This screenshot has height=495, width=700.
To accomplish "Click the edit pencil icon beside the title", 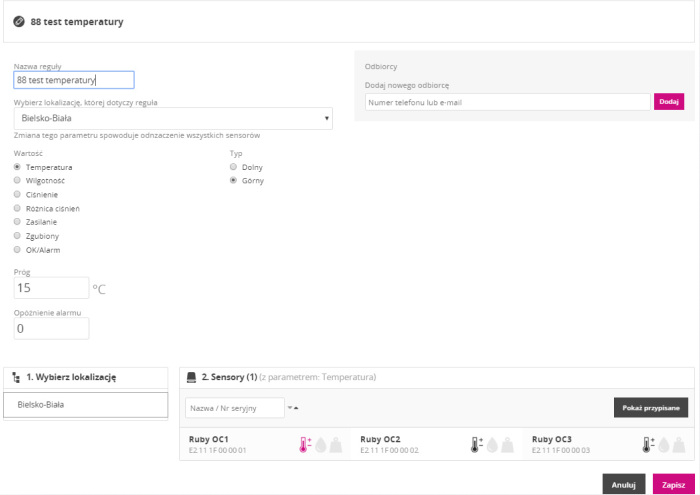I will click(19, 21).
